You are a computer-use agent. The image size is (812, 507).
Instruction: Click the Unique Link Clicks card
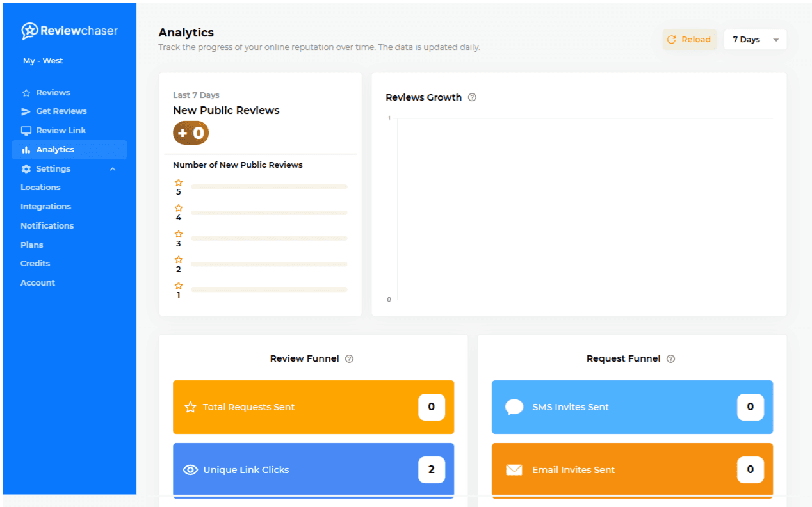pyautogui.click(x=313, y=470)
